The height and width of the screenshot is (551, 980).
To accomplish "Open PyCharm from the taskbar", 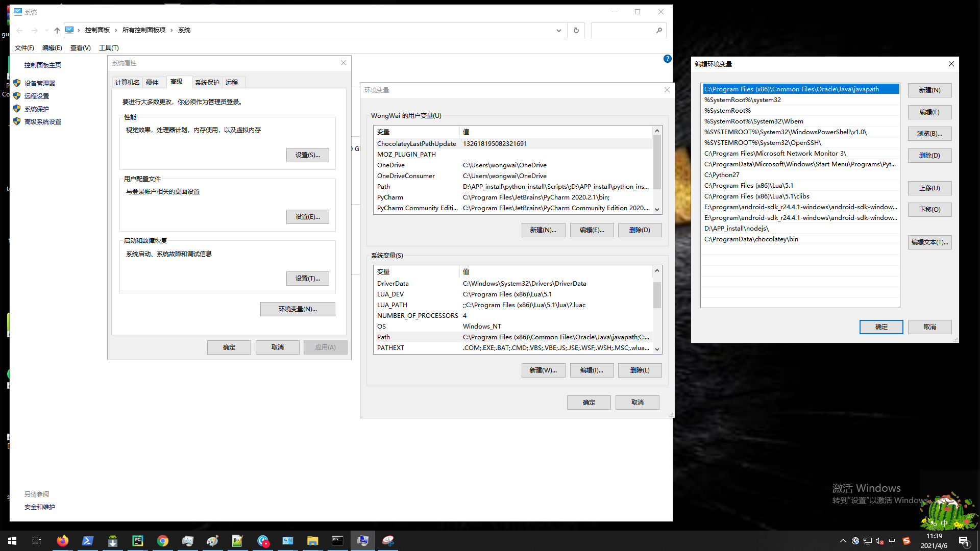I will click(138, 541).
